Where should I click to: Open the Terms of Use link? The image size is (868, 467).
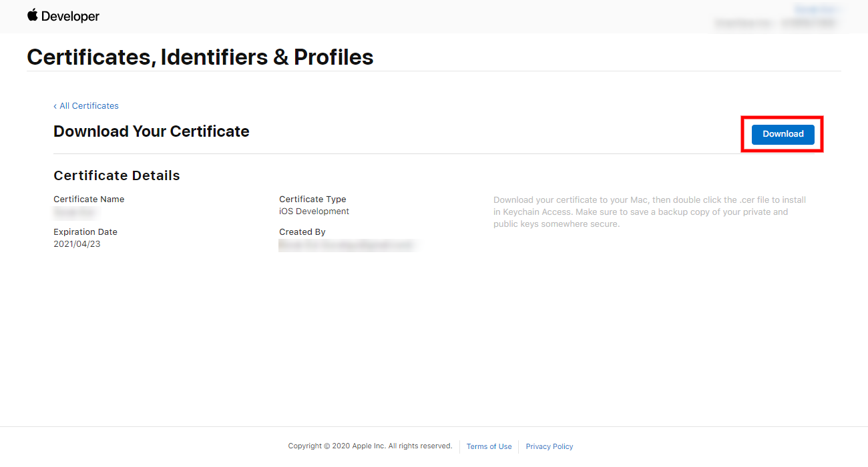point(489,446)
